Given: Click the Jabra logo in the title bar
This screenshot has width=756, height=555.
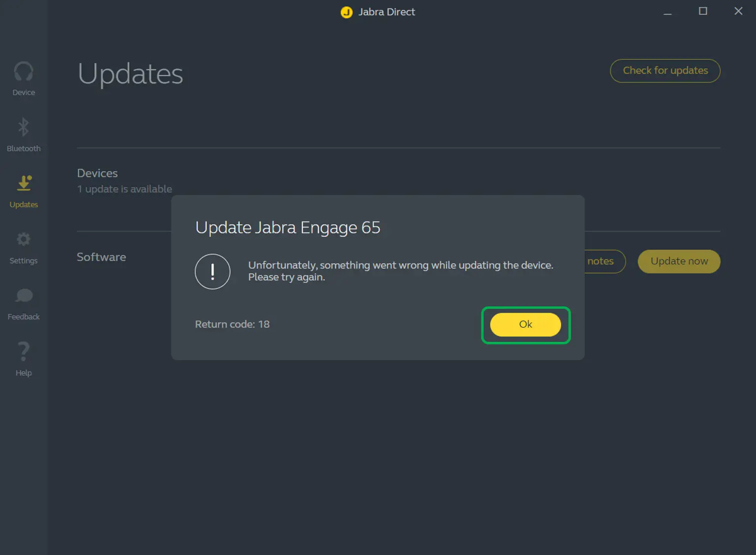Looking at the screenshot, I should [346, 12].
